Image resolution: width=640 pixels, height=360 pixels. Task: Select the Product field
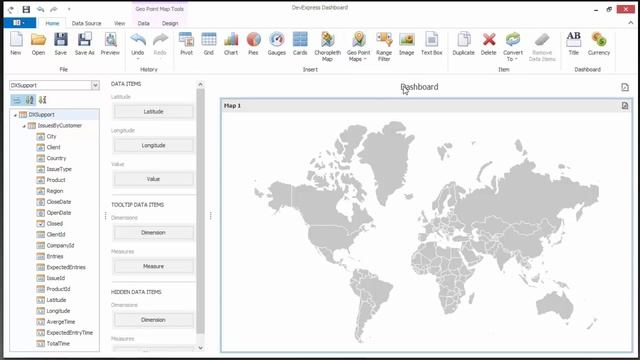(56, 180)
